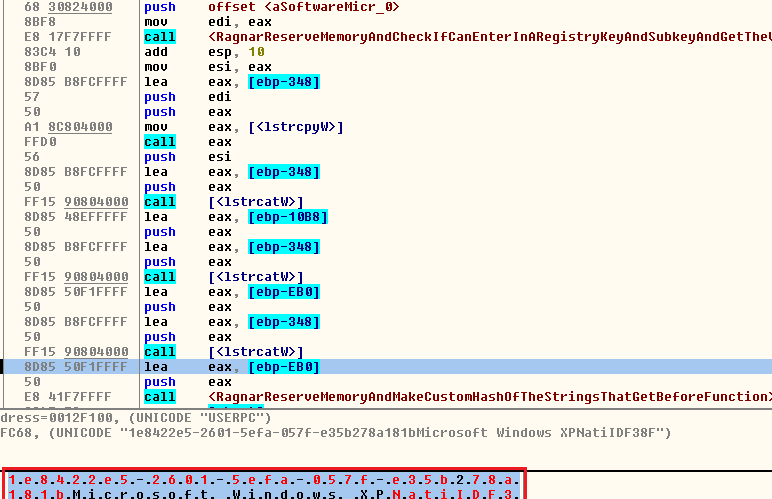This screenshot has height=499, width=772.
Task: Click the opcode bytes 'FFD0'
Action: click(x=40, y=142)
